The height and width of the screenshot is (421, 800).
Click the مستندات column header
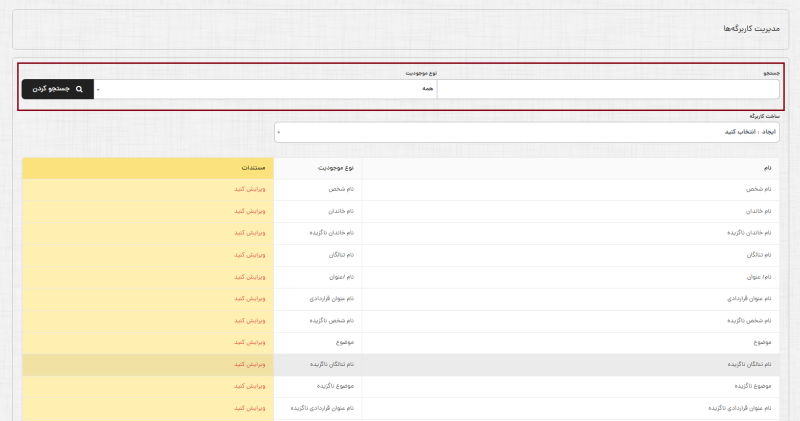252,167
